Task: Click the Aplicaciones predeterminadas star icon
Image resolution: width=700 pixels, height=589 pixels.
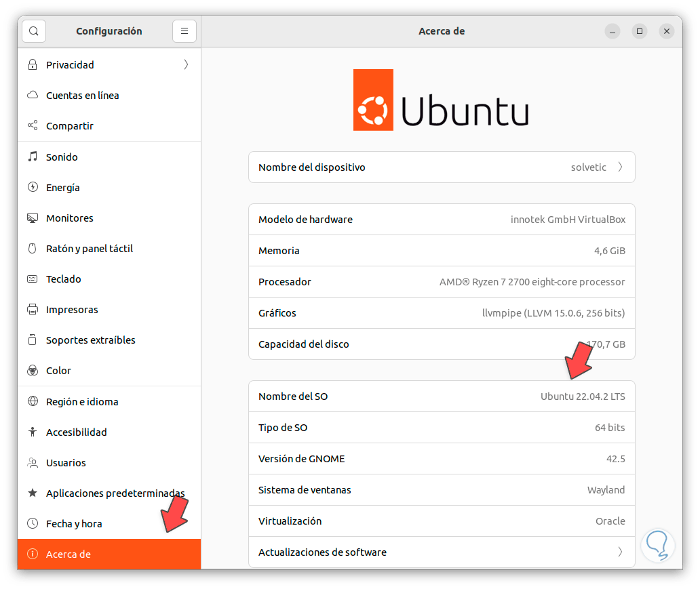Action: click(x=33, y=493)
